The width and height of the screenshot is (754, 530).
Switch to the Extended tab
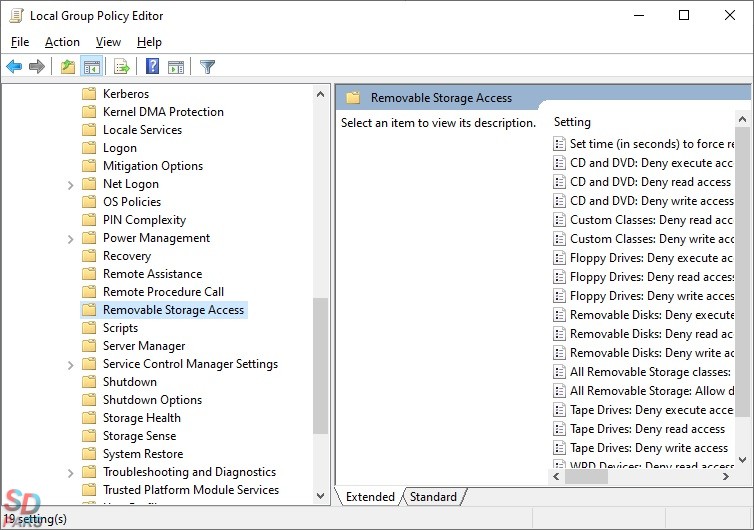coord(370,497)
